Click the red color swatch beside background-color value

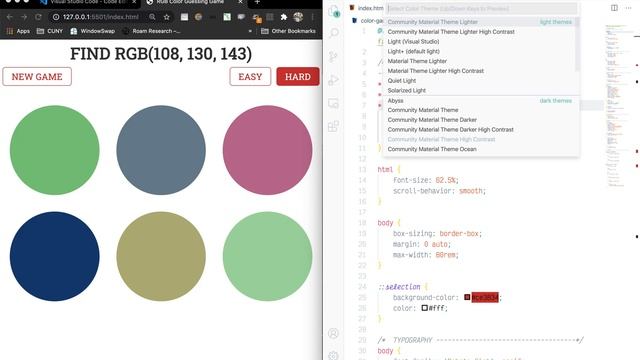pyautogui.click(x=467, y=298)
